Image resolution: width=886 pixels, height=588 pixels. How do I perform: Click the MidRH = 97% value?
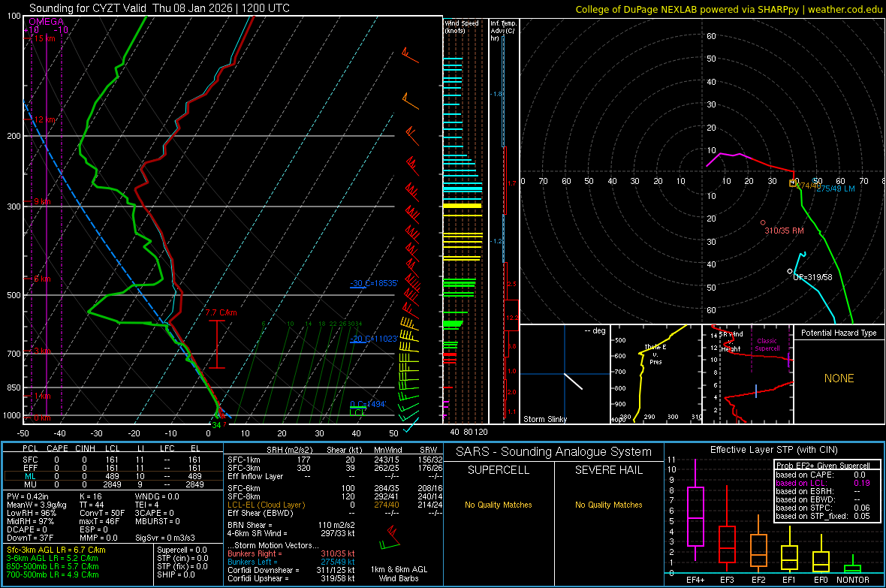(31, 521)
